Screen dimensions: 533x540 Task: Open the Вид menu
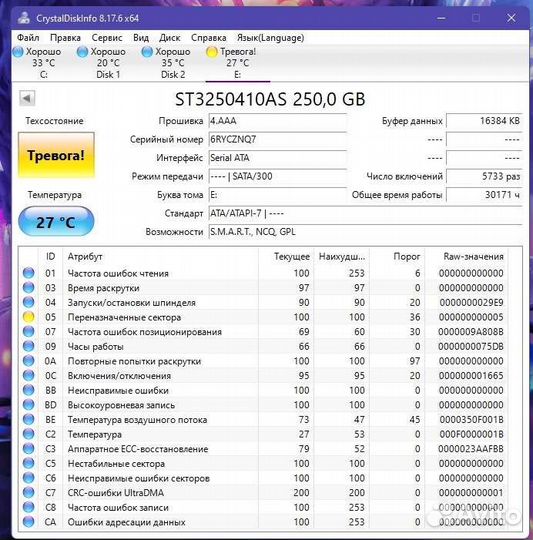pyautogui.click(x=141, y=38)
